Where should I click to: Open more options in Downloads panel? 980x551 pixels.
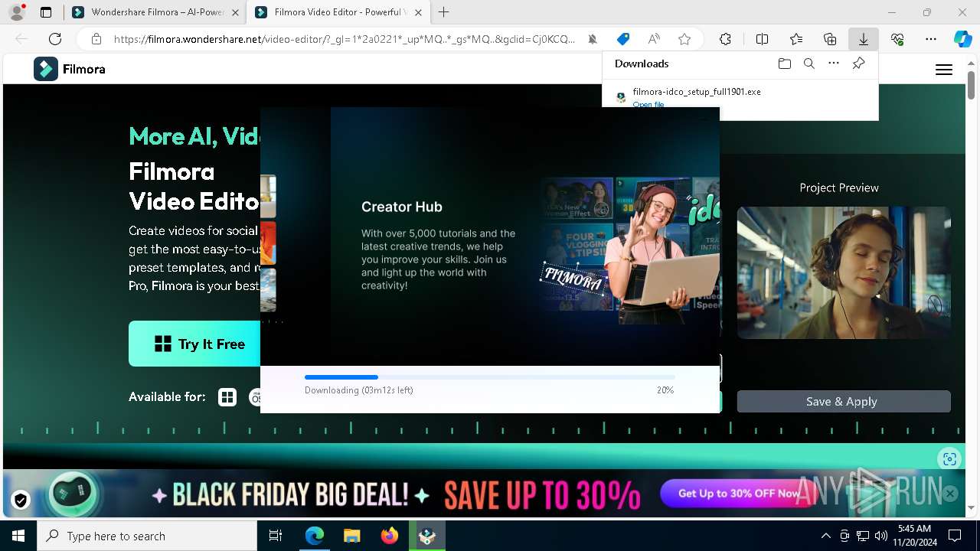coord(834,64)
